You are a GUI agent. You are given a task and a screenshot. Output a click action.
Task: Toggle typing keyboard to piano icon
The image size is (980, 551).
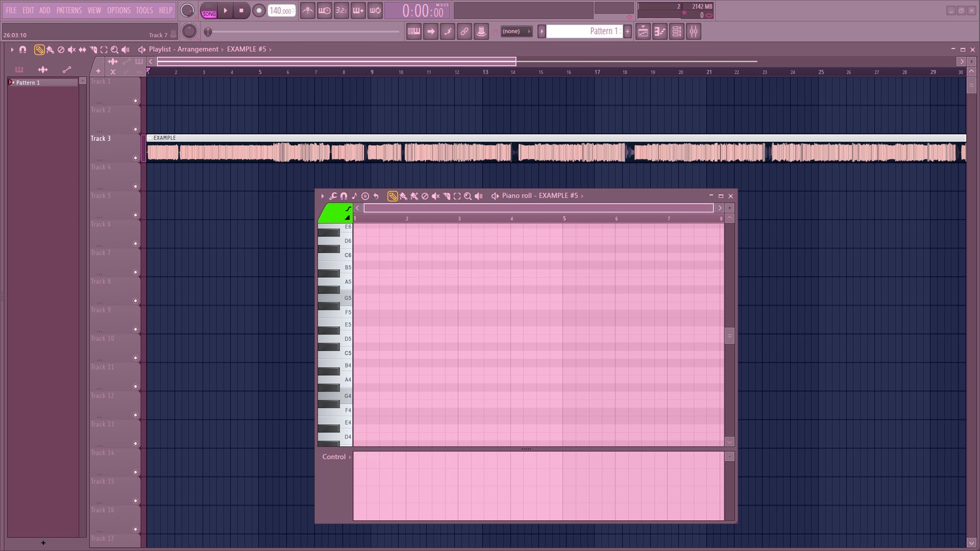pyautogui.click(x=414, y=31)
